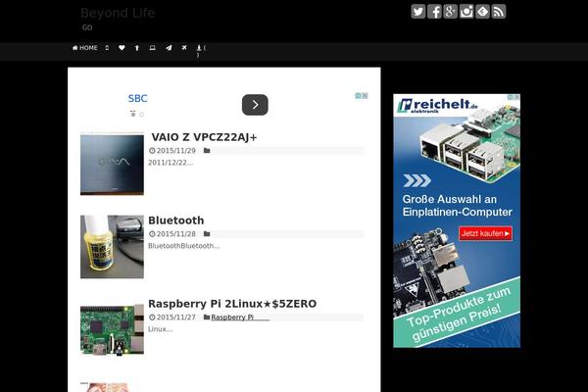Viewport: 588px width, 392px height.
Task: Open the Instagram icon
Action: click(x=466, y=11)
